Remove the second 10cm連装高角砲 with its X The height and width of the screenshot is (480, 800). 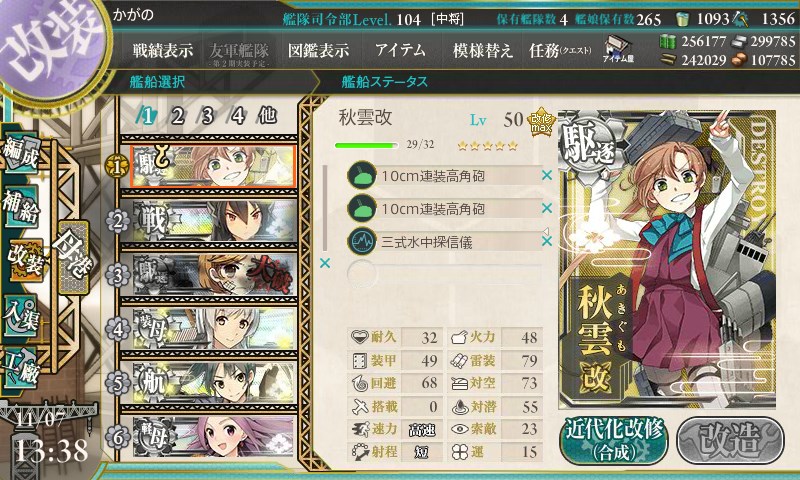pyautogui.click(x=547, y=208)
